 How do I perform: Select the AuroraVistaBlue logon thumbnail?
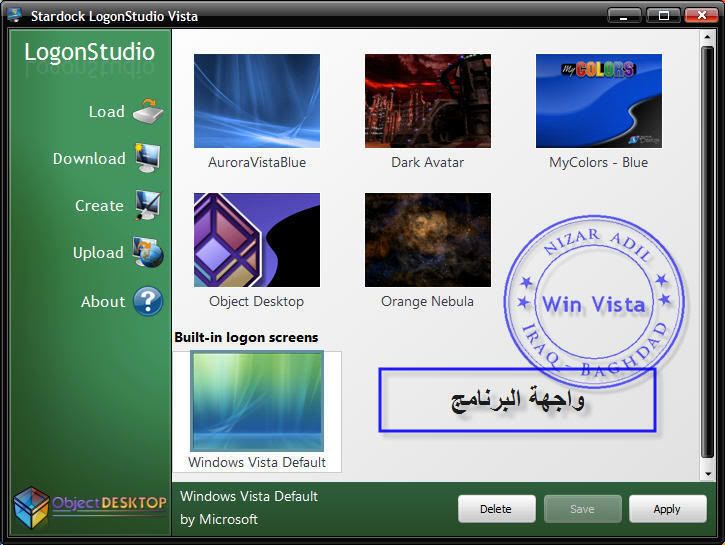click(257, 101)
